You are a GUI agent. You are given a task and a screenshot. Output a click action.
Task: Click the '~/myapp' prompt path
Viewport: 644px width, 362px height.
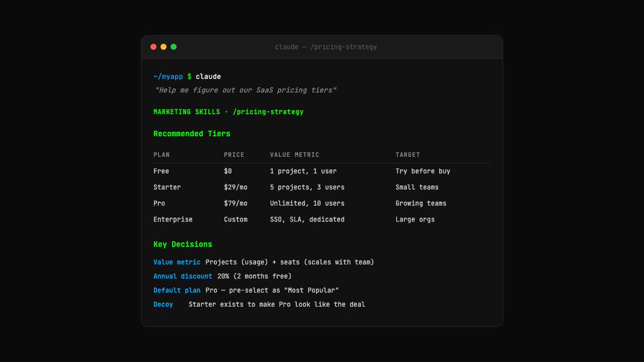click(168, 77)
